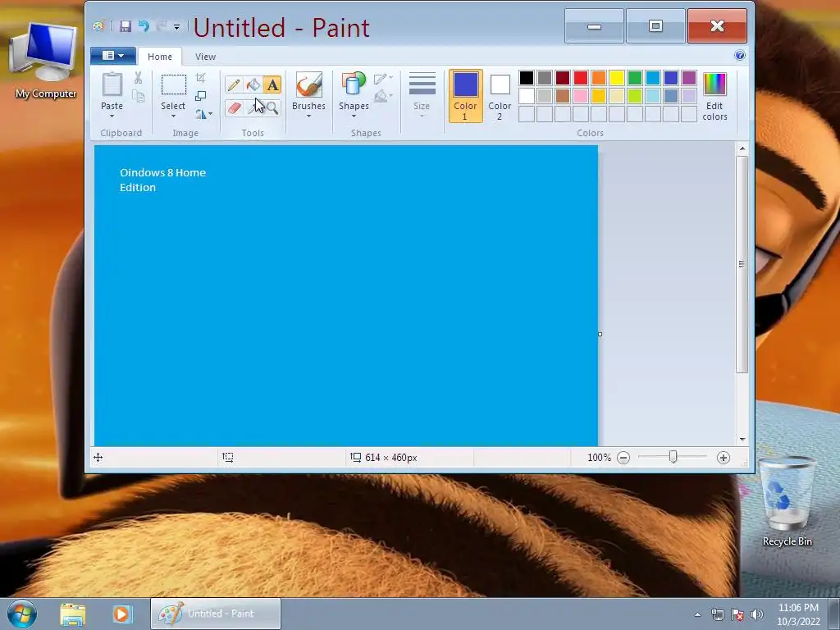Click the Paint icon in title bar
Screen dimensions: 840x630
98,26
